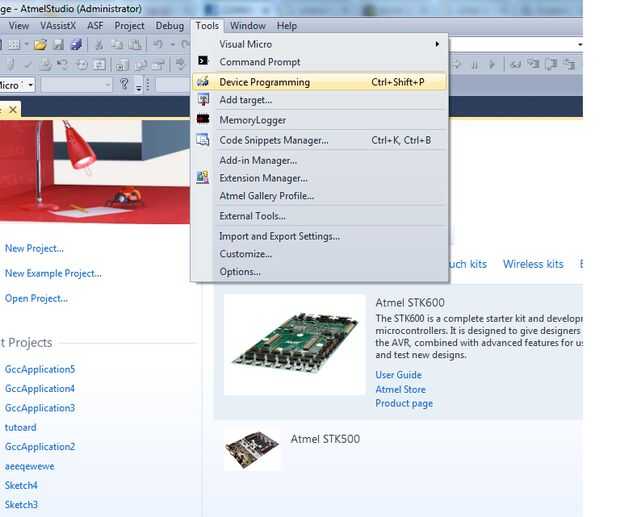
Task: Click the Command Prompt console icon
Action: 203,60
